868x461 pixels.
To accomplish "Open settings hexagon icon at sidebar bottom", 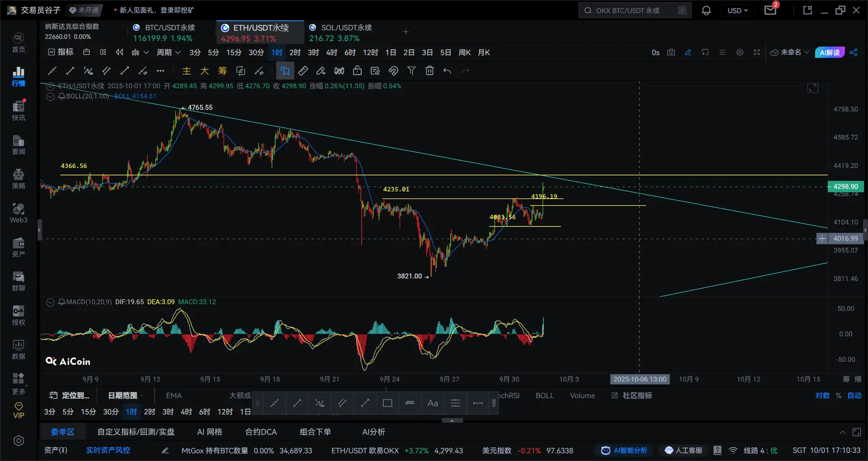I will [19, 441].
